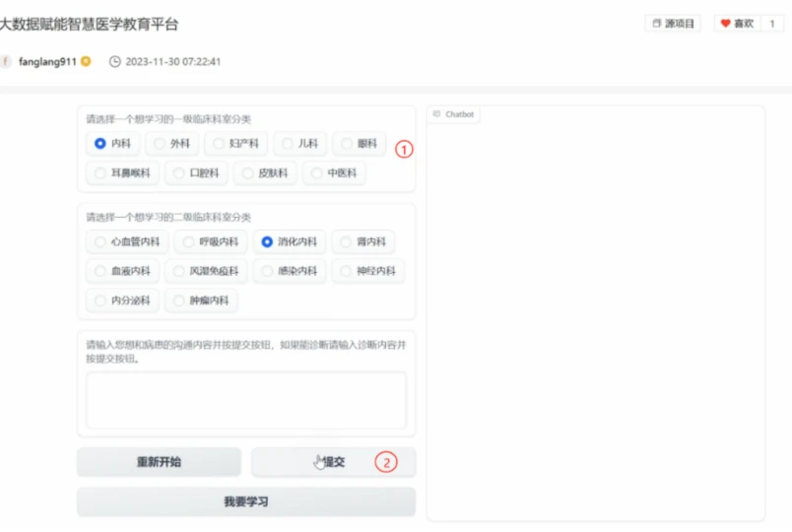Viewport: 792px width, 532px height.
Task: Choose 内分泌科 radio option
Action: click(122, 300)
